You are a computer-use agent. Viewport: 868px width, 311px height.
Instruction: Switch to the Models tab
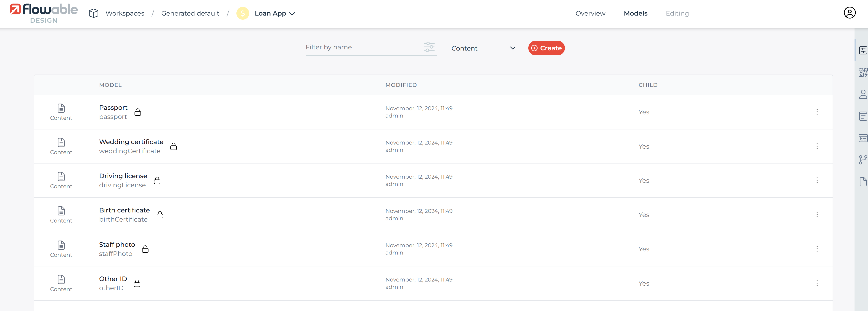[x=635, y=13]
